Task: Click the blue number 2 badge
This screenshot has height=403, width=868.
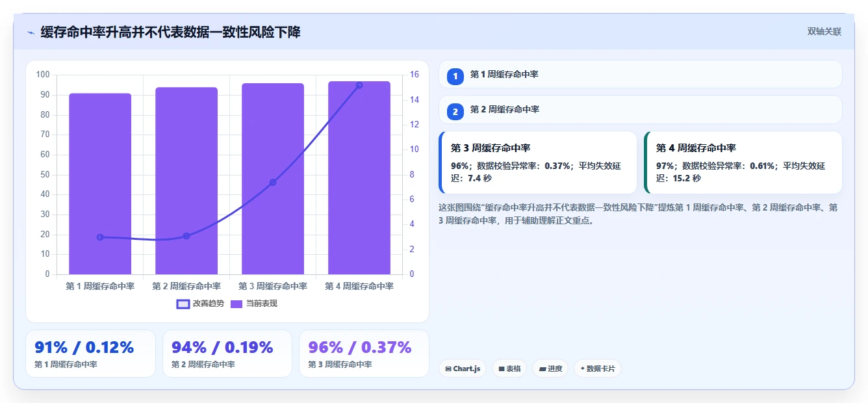Action: (x=455, y=112)
